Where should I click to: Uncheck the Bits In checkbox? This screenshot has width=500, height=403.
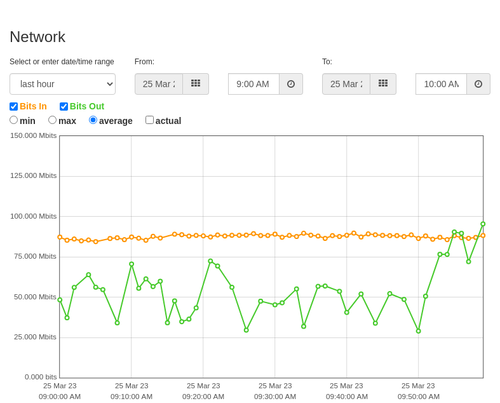click(14, 106)
